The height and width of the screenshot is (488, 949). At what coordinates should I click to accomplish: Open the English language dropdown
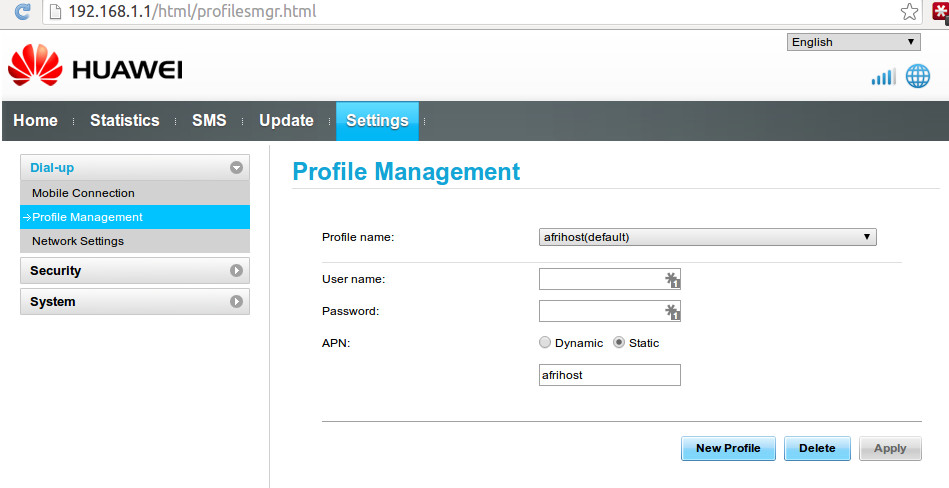tap(853, 42)
